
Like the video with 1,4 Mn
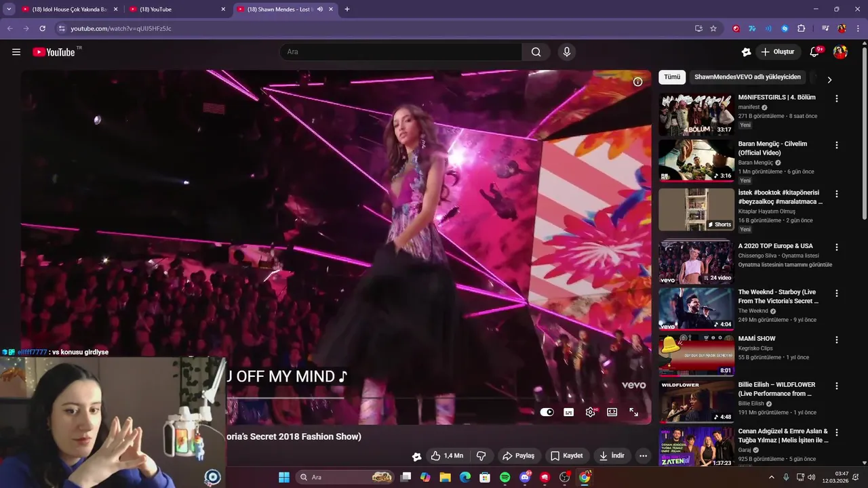click(x=447, y=456)
